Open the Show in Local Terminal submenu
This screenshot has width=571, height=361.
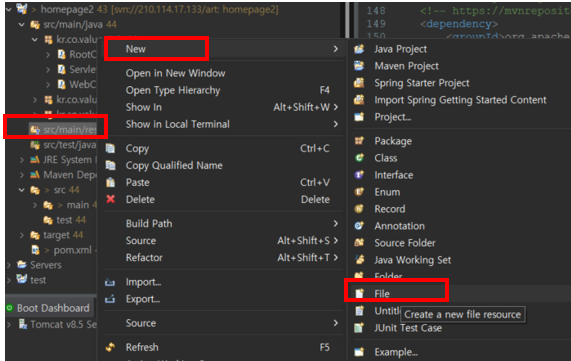coord(224,124)
